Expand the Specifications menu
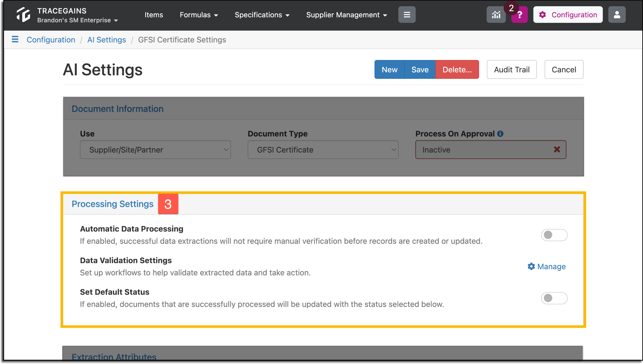Screen dimensions: 643x364 [262, 15]
